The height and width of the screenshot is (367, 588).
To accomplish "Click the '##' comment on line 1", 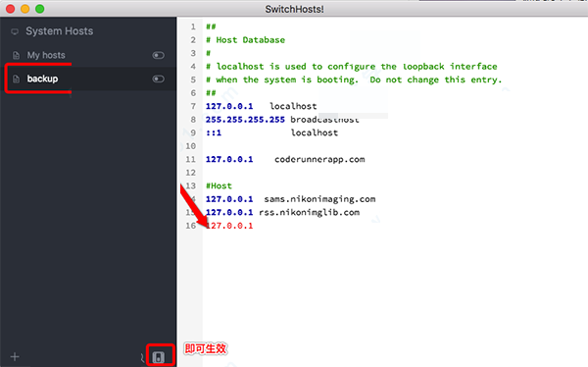I will click(x=211, y=26).
